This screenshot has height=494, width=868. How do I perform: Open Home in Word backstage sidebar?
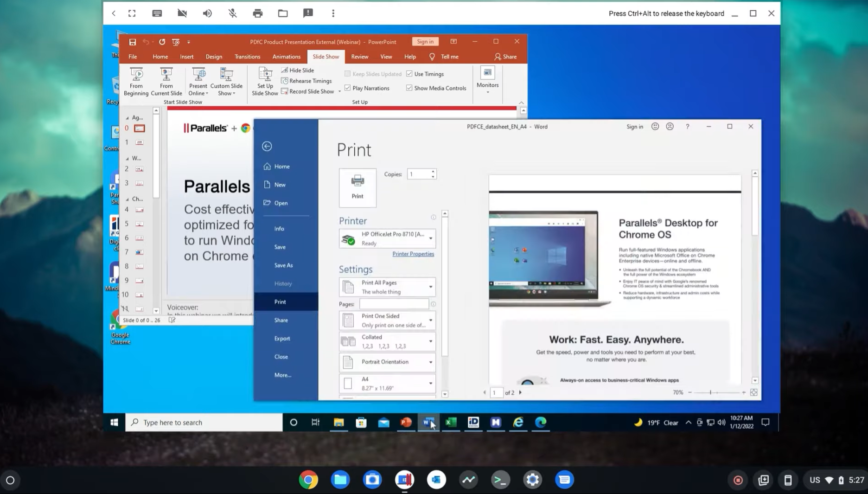277,167
